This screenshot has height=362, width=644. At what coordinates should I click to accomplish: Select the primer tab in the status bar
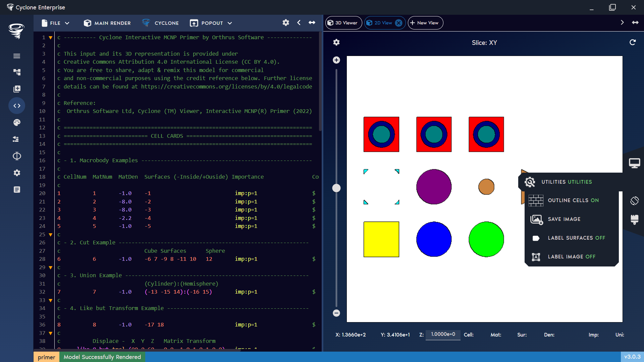coord(46,357)
